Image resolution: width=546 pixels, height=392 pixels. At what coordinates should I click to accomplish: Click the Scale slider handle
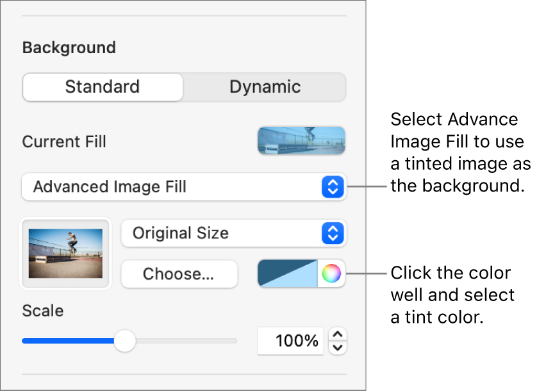126,342
